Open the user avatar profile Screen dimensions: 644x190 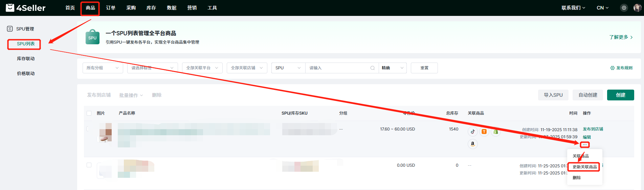tap(637, 8)
